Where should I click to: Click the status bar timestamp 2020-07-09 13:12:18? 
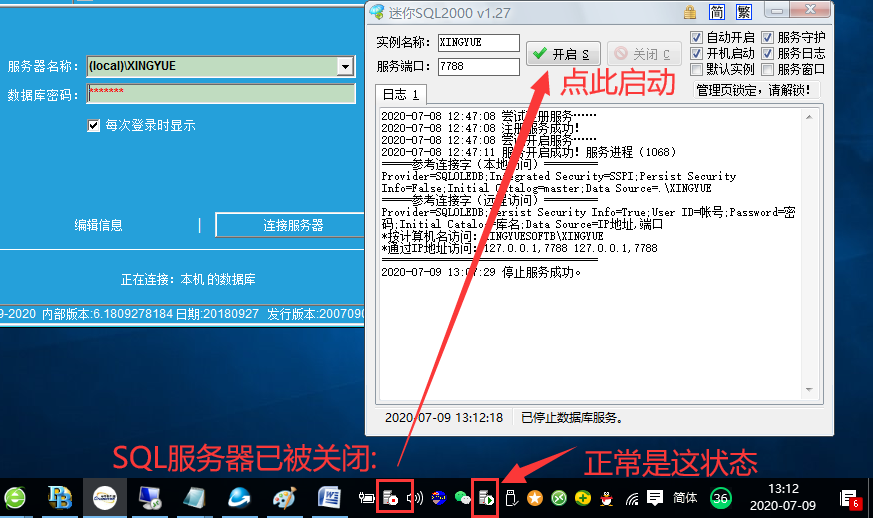click(444, 418)
